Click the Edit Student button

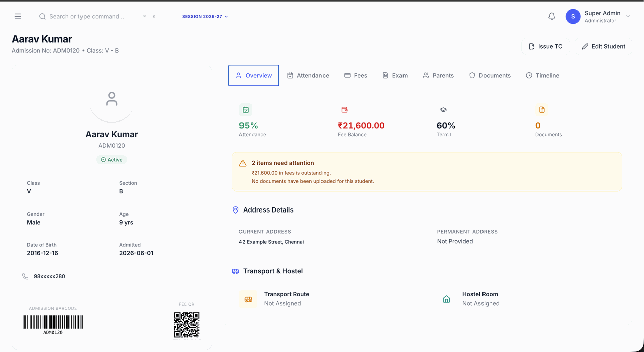point(603,46)
